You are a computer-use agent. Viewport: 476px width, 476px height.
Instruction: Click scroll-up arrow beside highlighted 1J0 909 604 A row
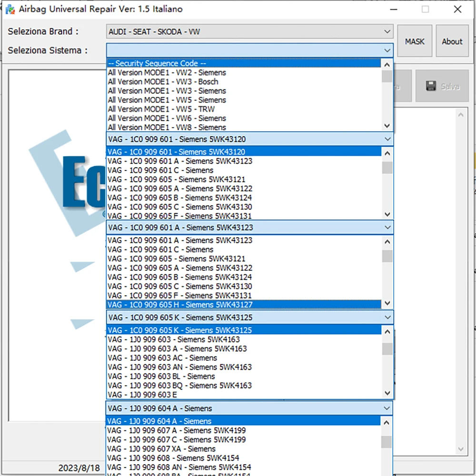(386, 422)
